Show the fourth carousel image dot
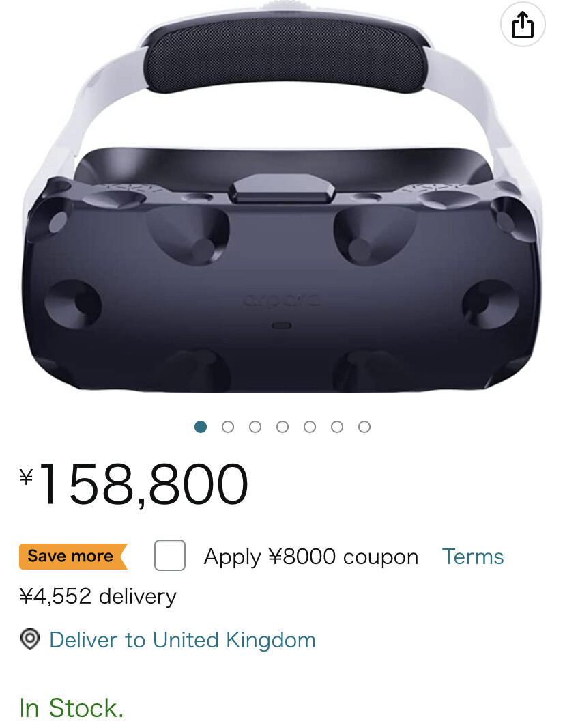The image size is (565, 728). coord(282,427)
